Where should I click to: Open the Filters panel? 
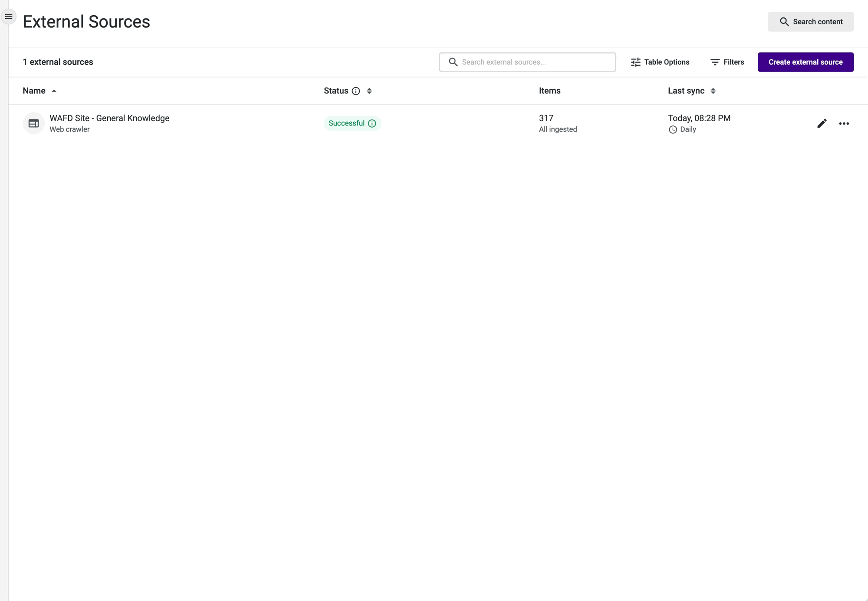pyautogui.click(x=727, y=62)
